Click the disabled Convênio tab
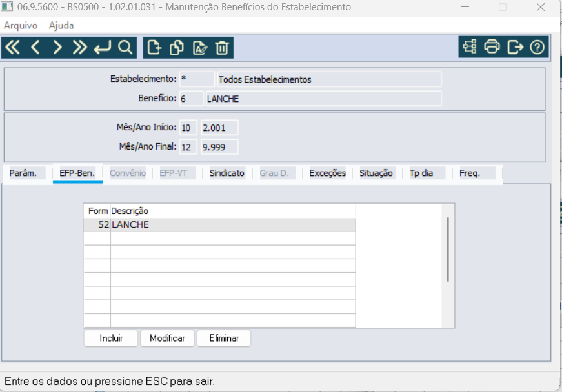This screenshot has width=562, height=392. (128, 173)
